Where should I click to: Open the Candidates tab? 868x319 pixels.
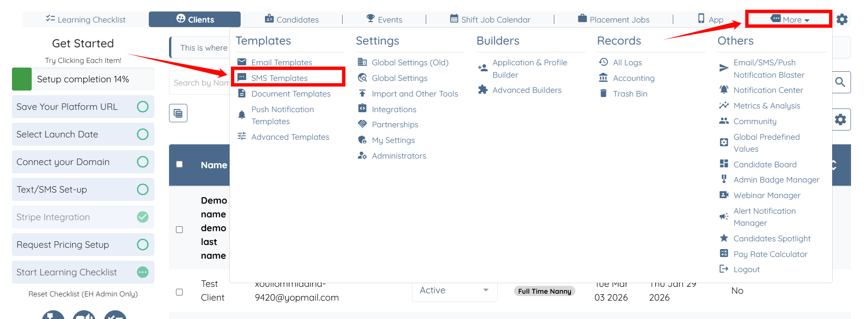click(x=292, y=19)
